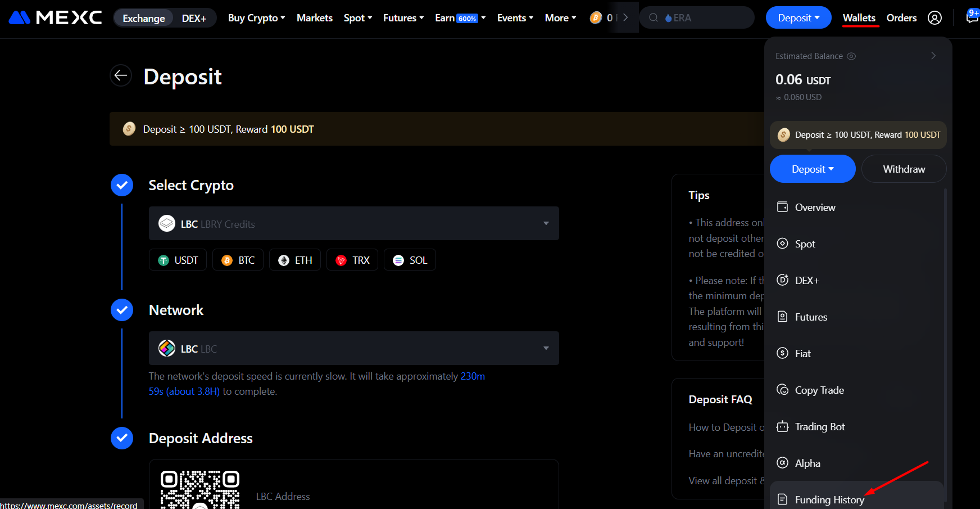Click the Deposit Address step checkmark
Image resolution: width=980 pixels, height=509 pixels.
pyautogui.click(x=122, y=438)
